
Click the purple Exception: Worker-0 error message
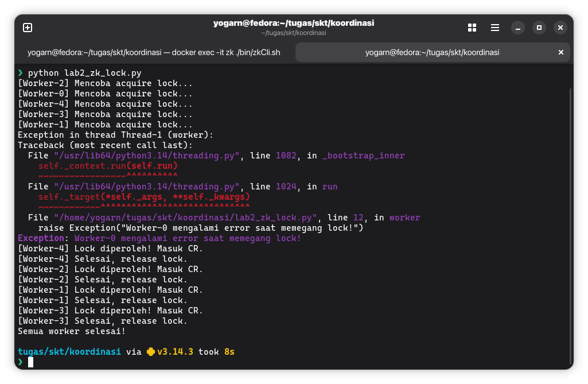click(x=159, y=238)
